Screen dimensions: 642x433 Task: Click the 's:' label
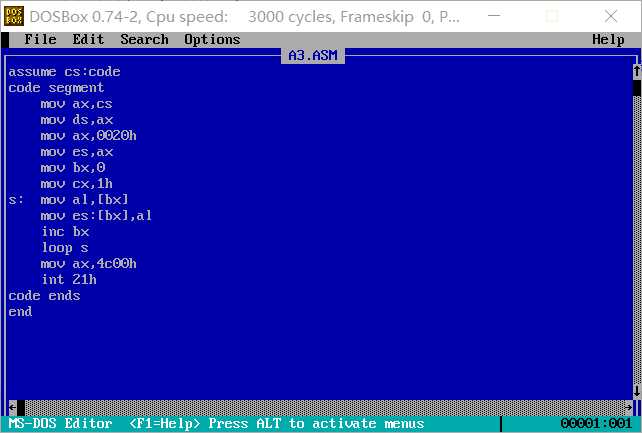click(x=16, y=200)
